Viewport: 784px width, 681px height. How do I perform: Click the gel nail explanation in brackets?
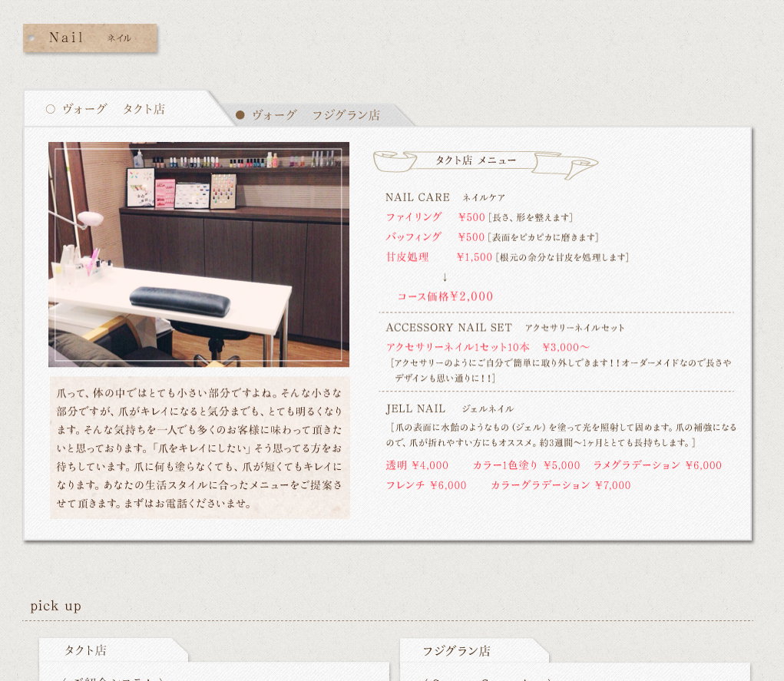(x=561, y=435)
